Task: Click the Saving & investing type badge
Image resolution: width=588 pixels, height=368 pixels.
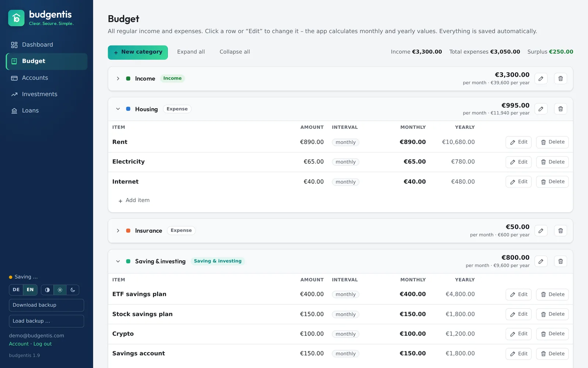Action: pyautogui.click(x=218, y=261)
